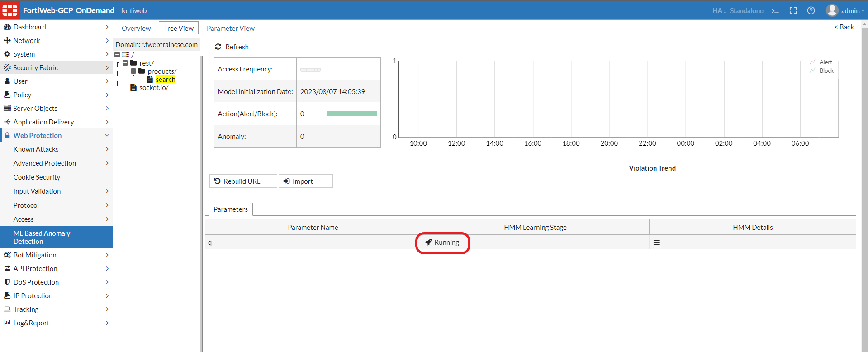Image resolution: width=868 pixels, height=352 pixels.
Task: Click the Web Protection lock icon
Action: click(x=7, y=135)
